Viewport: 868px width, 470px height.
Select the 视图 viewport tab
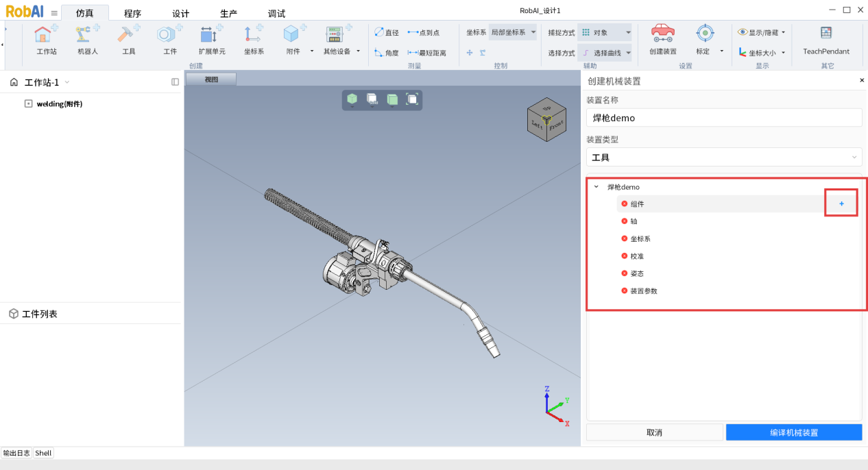[x=211, y=79]
